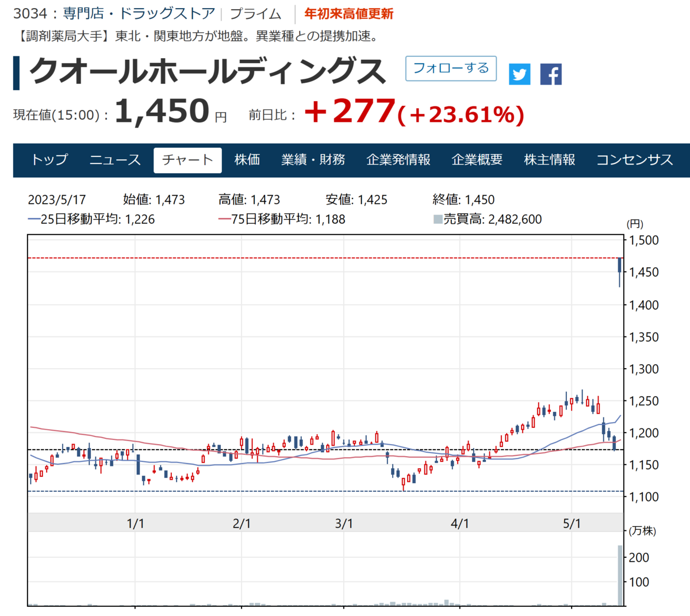Screen dimensions: 690x616
Task: Click the 1,500 price axis label
Action: point(644,240)
